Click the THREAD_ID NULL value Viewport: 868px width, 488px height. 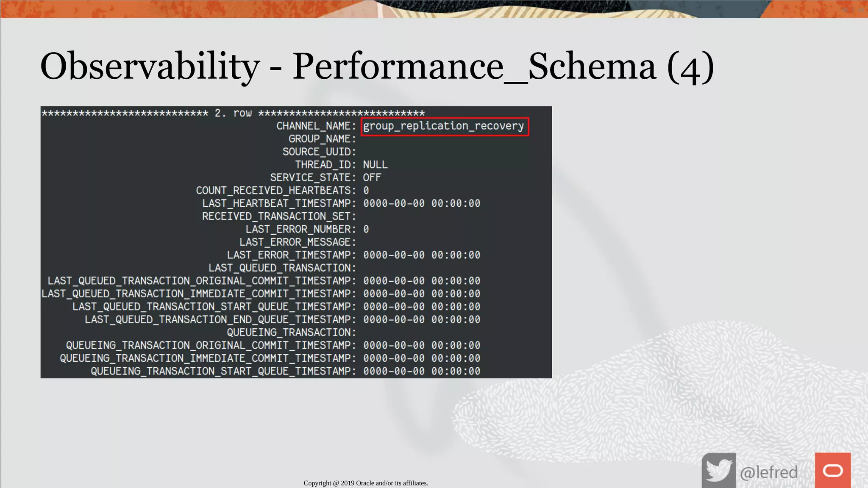tap(375, 165)
